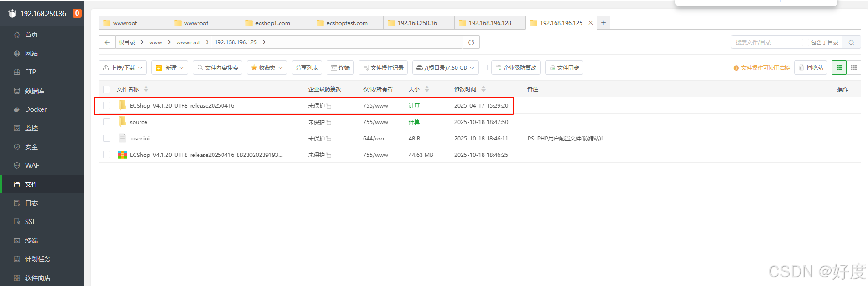
Task: Open the 收藏夹 dropdown
Action: coord(267,68)
